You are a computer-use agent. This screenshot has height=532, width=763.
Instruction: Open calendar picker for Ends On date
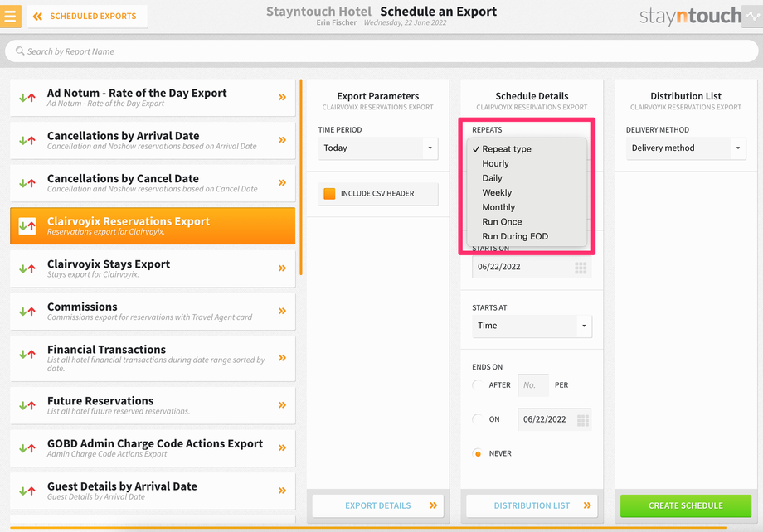tap(583, 420)
